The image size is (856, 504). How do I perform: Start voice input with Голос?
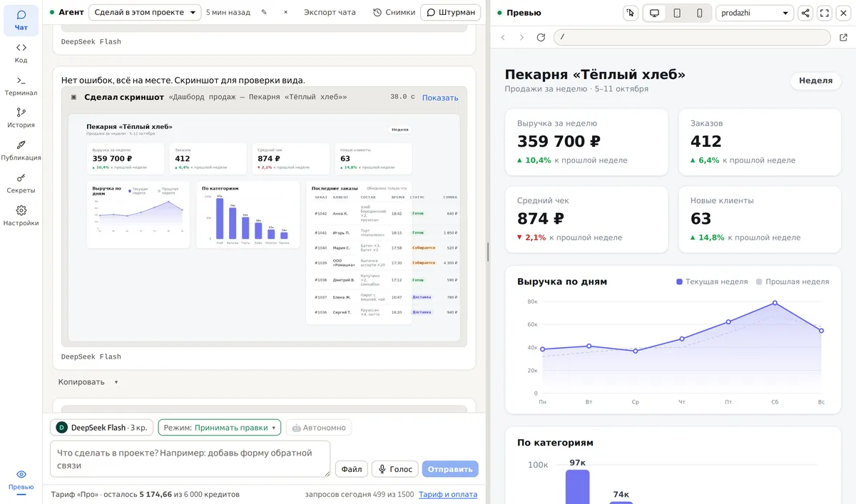coord(395,469)
